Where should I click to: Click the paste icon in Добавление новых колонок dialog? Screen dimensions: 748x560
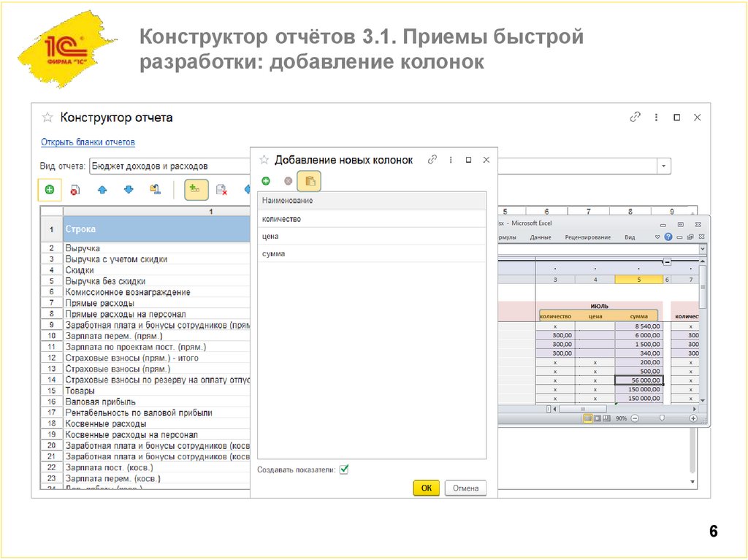point(308,180)
